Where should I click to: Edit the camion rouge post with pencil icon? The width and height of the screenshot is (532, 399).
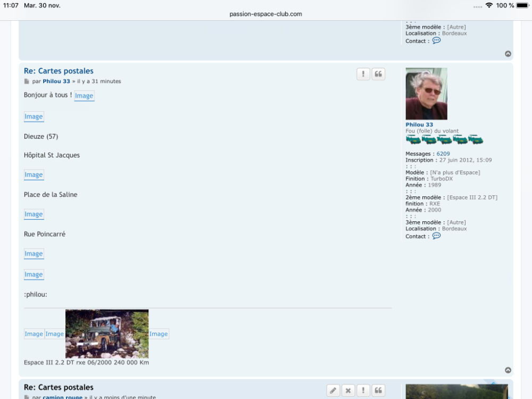coord(333,391)
